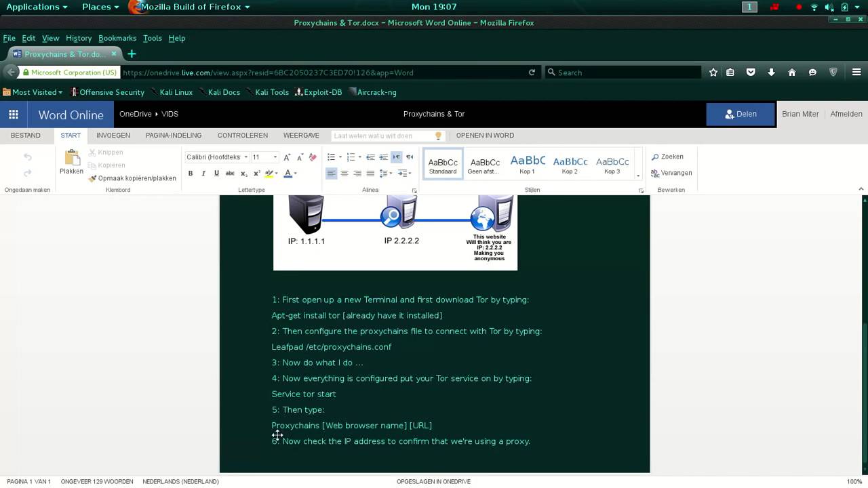
Task: Toggle subscript formatting
Action: tap(243, 174)
